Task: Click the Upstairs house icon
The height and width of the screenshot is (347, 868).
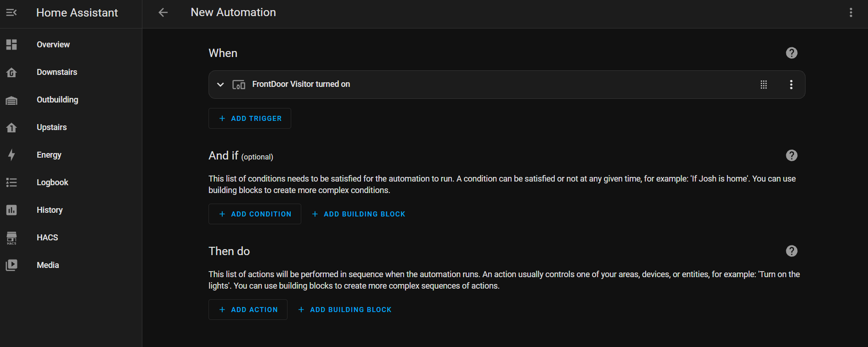Action: click(11, 127)
